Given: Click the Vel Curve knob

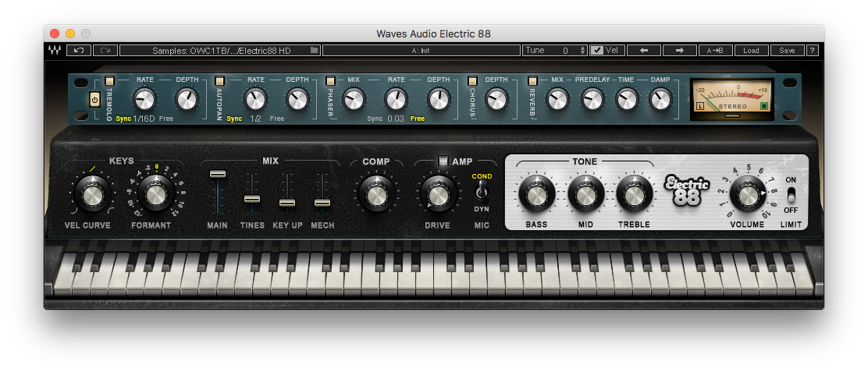Looking at the screenshot, I should click(x=93, y=194).
